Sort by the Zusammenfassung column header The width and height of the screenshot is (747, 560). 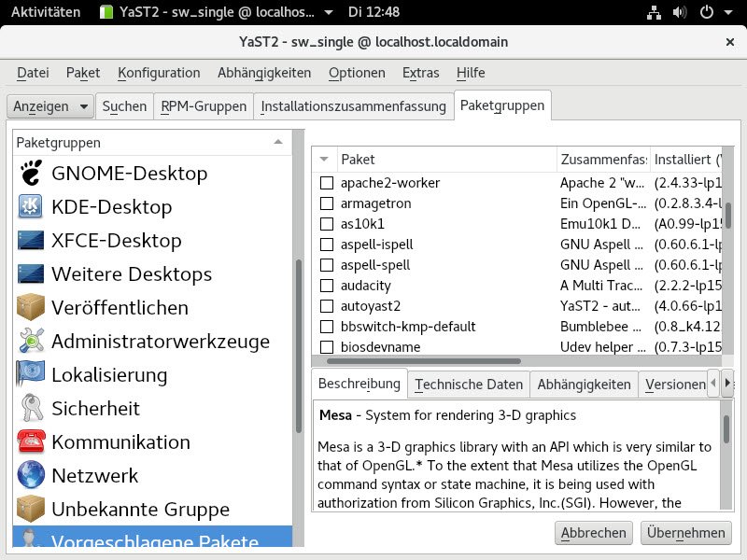[603, 159]
